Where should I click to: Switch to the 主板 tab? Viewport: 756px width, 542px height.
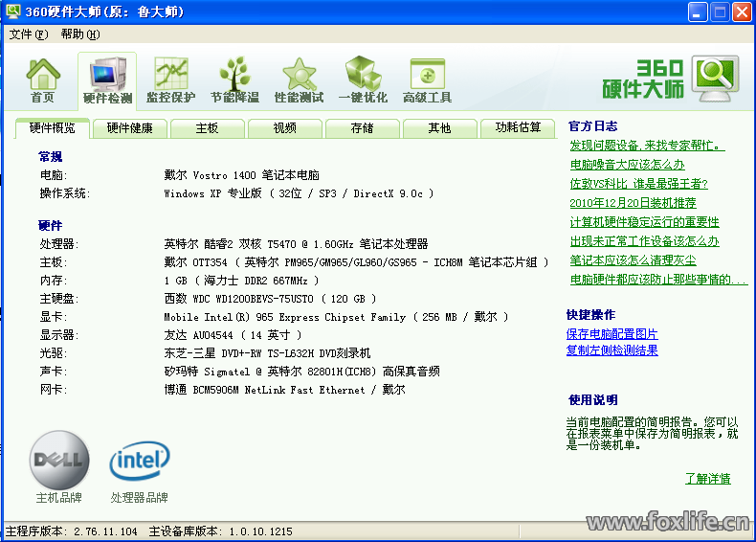pyautogui.click(x=207, y=128)
